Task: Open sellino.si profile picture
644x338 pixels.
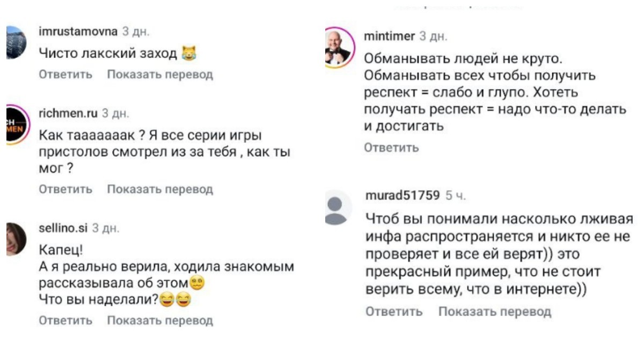Action: point(15,239)
